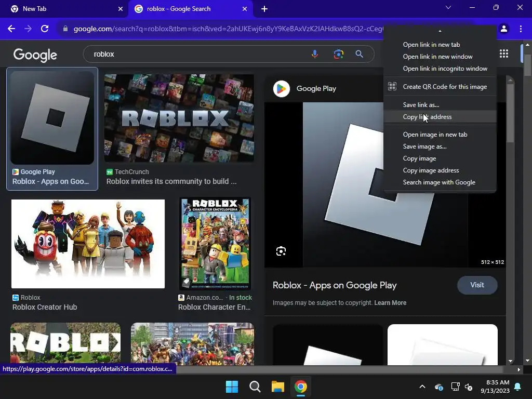Choose Create QR Code for this image
The height and width of the screenshot is (399, 532).
[440, 87]
